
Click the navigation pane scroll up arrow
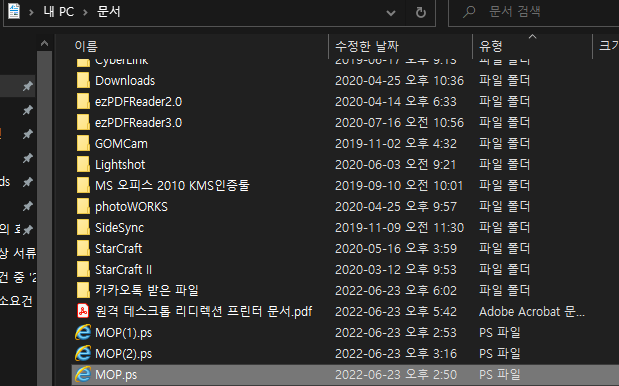pos(45,43)
